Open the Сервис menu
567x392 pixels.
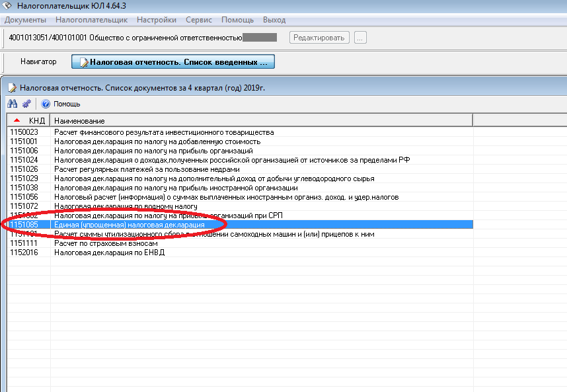click(198, 20)
